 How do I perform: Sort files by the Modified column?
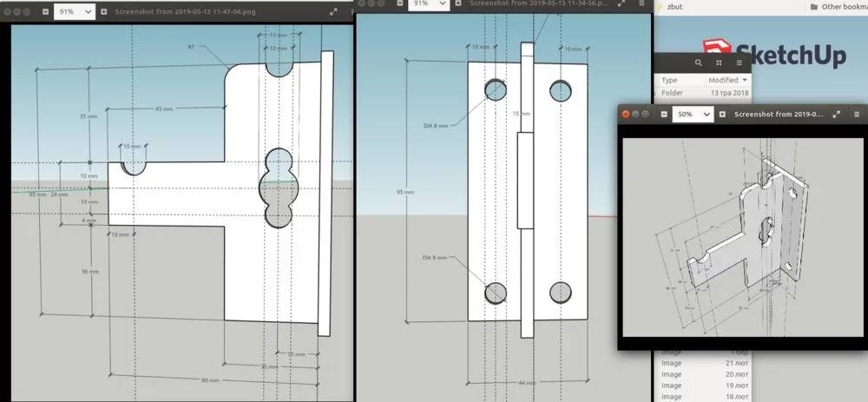727,80
